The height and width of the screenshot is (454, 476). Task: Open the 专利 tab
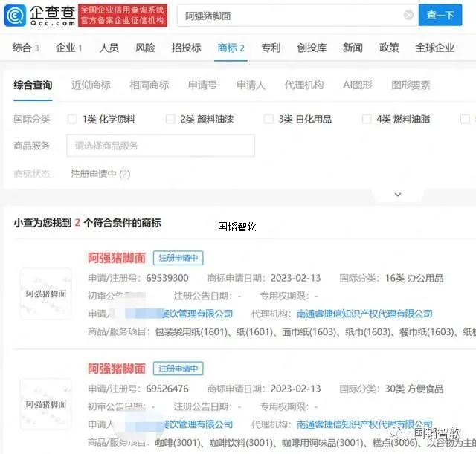pos(271,48)
